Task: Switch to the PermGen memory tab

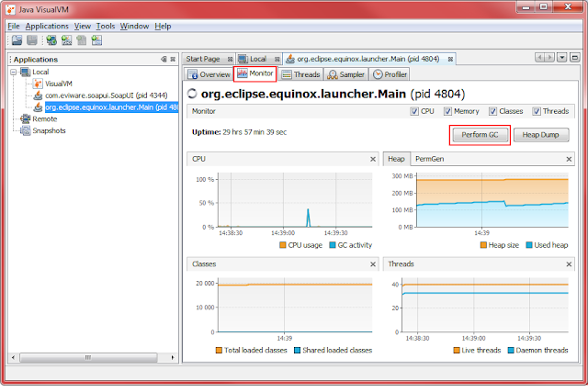Action: 430,159
